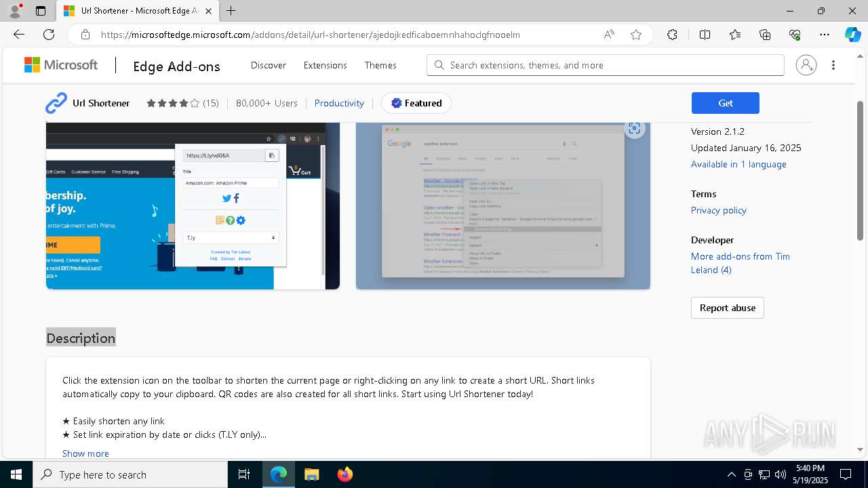
Task: Click the Microsoft logo
Action: tap(61, 65)
